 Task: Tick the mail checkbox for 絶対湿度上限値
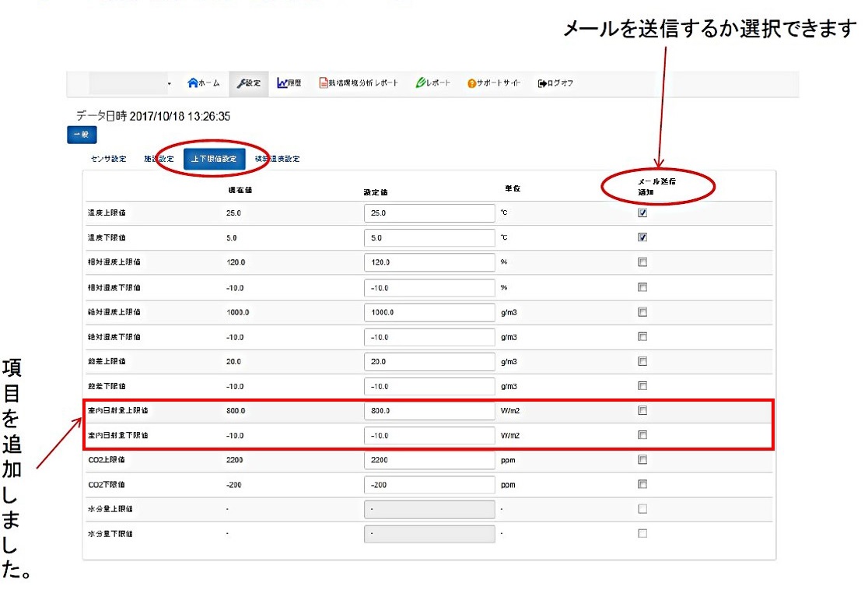click(642, 312)
